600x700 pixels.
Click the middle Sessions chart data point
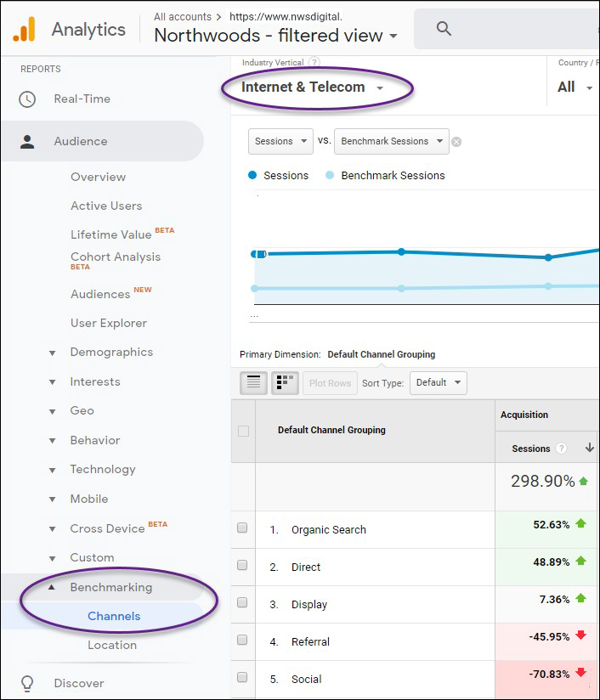click(401, 251)
